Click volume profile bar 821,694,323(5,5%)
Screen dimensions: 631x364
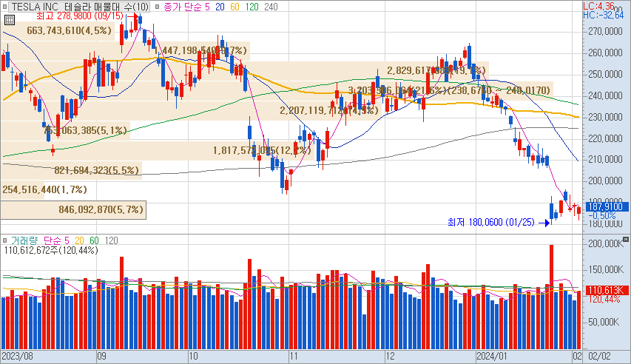pos(71,170)
